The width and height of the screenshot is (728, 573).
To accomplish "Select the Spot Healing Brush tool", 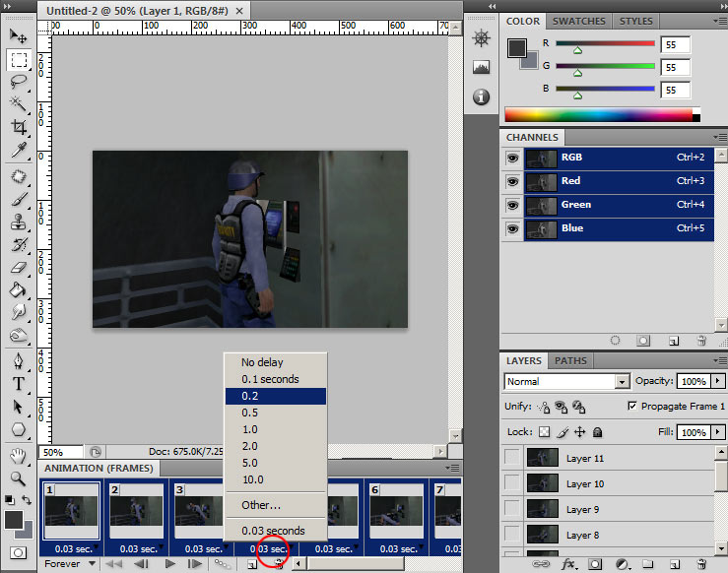I will [19, 177].
